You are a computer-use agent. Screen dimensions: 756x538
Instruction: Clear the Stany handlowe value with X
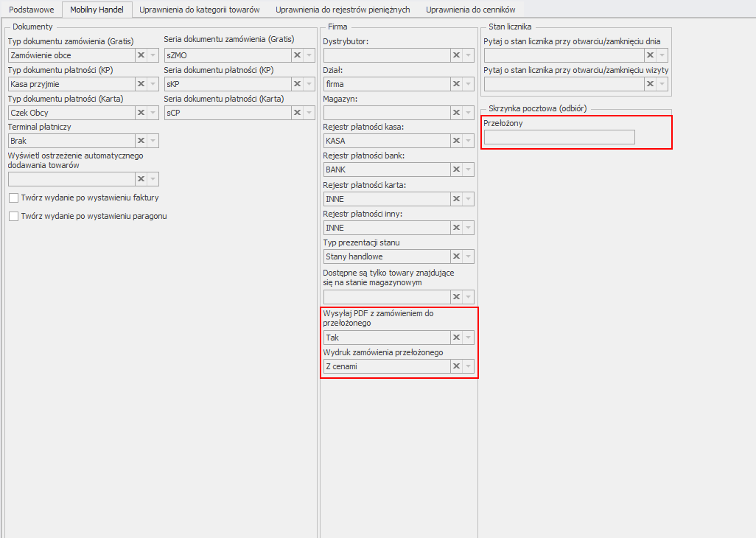[x=456, y=256]
